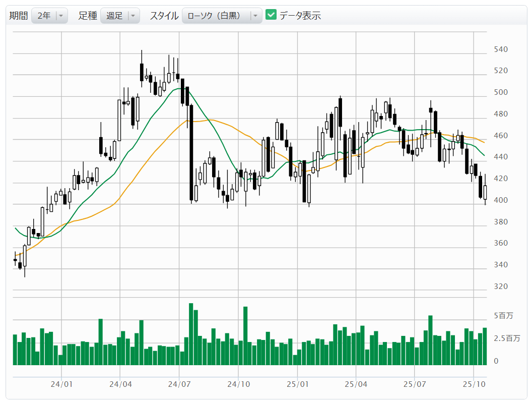This screenshot has height=403, width=532.
Task: Click the arrow on the 足種 selector
Action: pyautogui.click(x=133, y=16)
